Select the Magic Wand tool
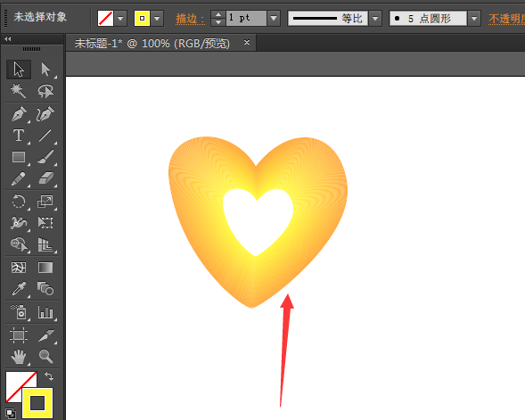Viewport: 525px width, 420px height. [19, 91]
